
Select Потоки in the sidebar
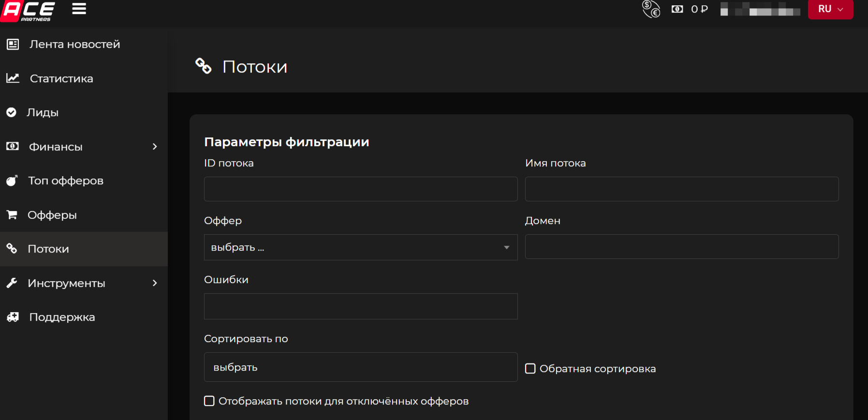pos(84,249)
